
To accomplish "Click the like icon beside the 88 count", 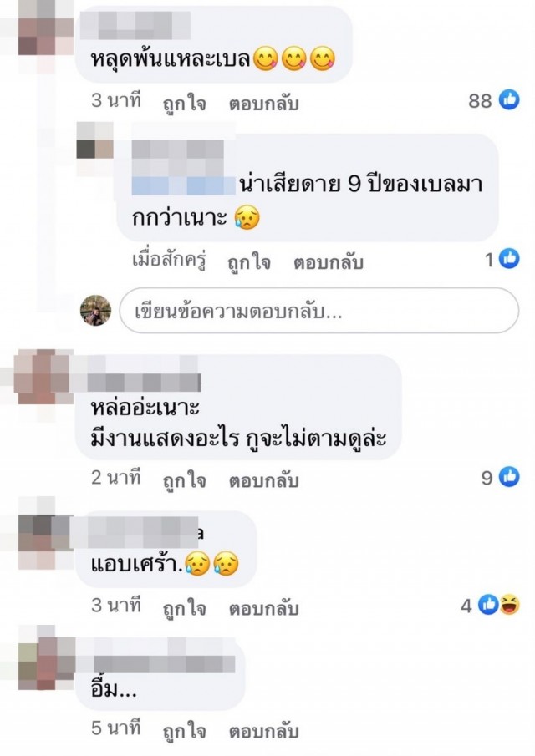I will (509, 99).
